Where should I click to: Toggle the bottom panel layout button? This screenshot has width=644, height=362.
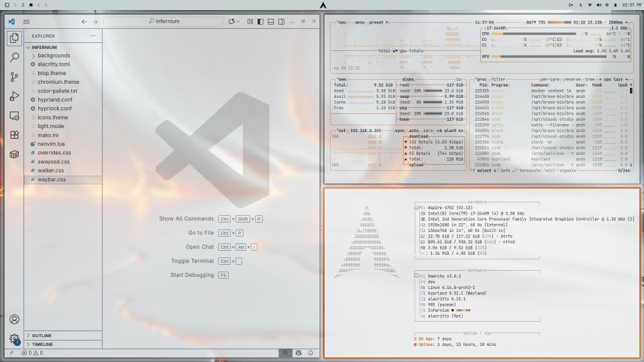[x=271, y=21]
